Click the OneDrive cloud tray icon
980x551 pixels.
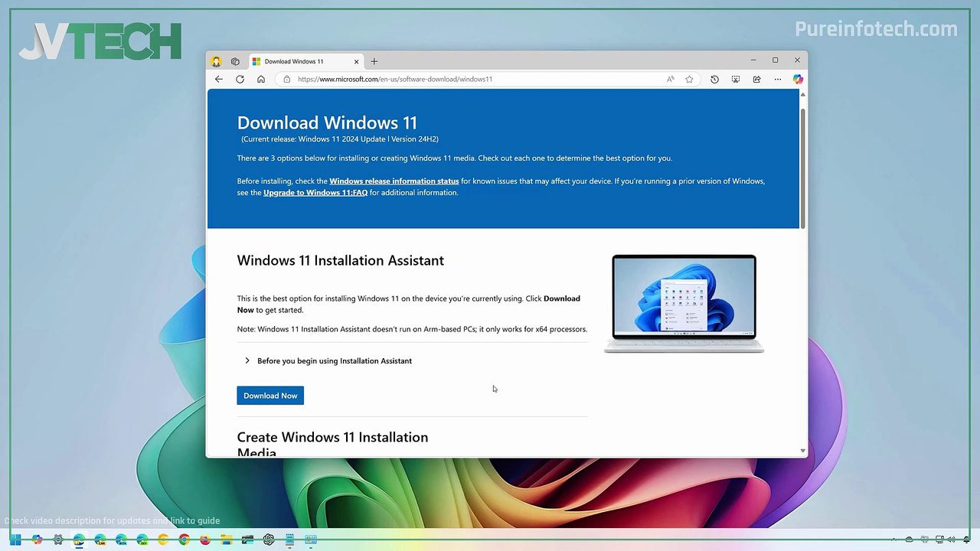[909, 540]
